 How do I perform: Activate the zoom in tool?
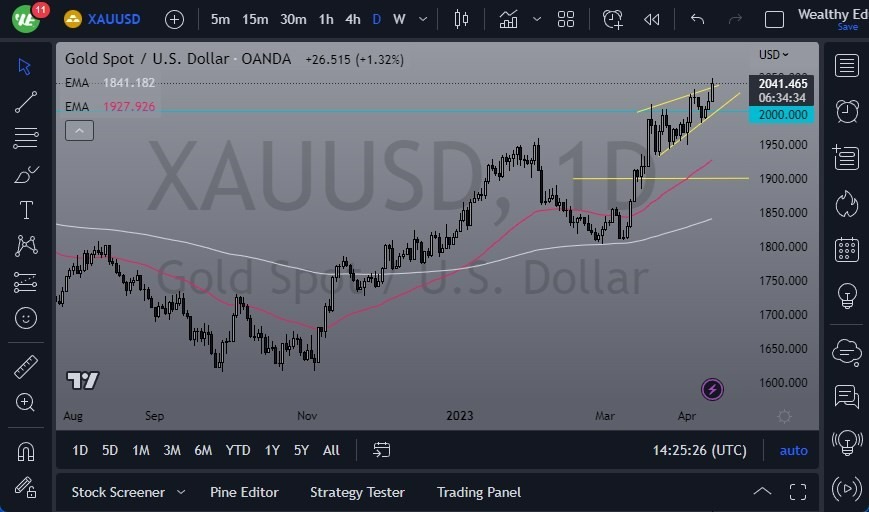25,402
